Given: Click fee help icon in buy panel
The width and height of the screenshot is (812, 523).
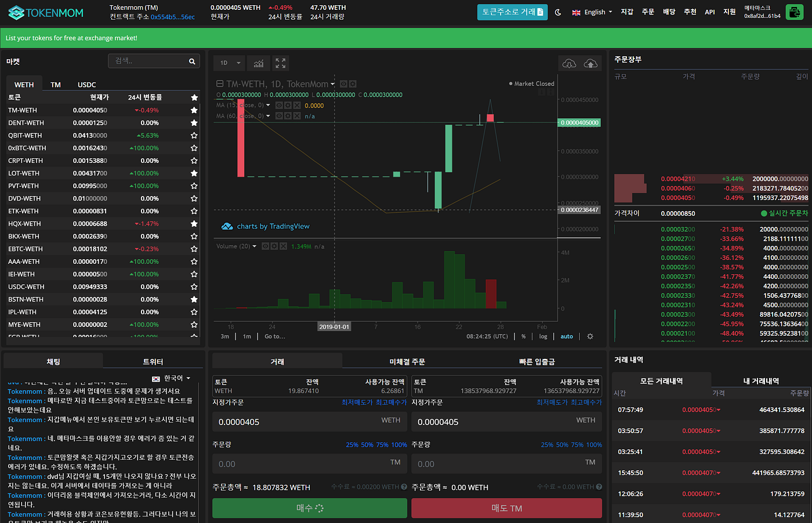Looking at the screenshot, I should (404, 487).
